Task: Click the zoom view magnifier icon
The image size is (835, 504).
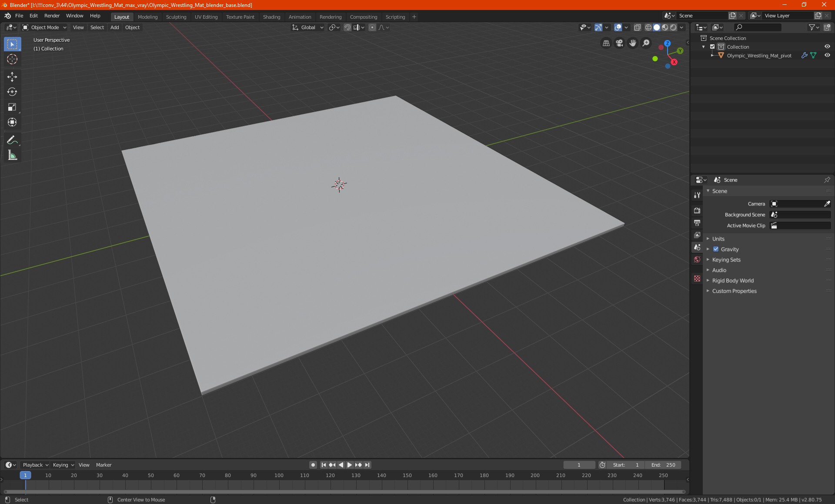Action: coord(646,43)
